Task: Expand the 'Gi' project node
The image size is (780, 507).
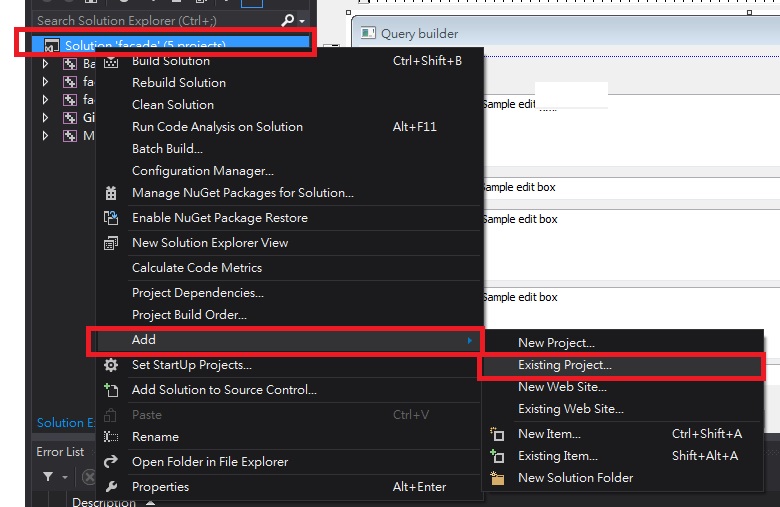Action: 45,117
